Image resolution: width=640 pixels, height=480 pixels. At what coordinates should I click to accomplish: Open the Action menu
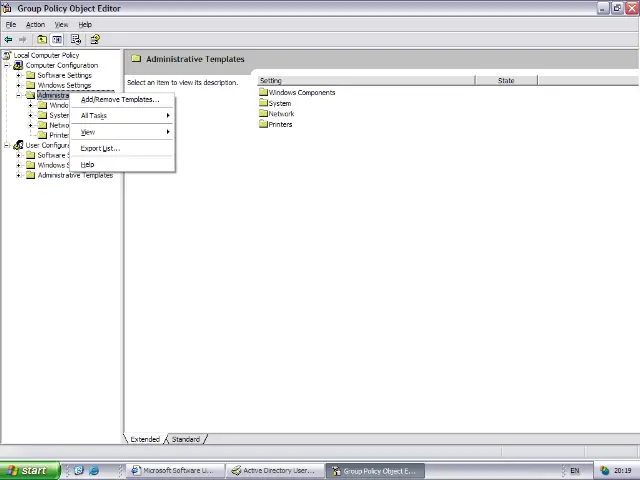pyautogui.click(x=36, y=24)
